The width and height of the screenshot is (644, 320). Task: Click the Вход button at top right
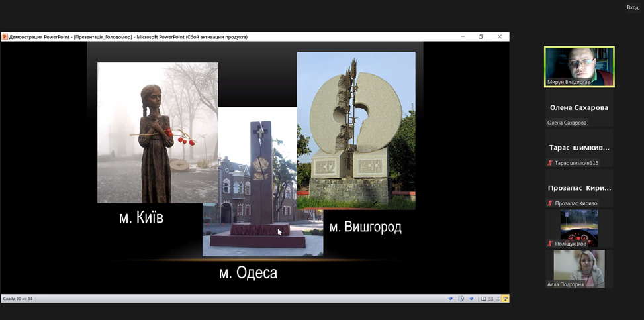[632, 7]
